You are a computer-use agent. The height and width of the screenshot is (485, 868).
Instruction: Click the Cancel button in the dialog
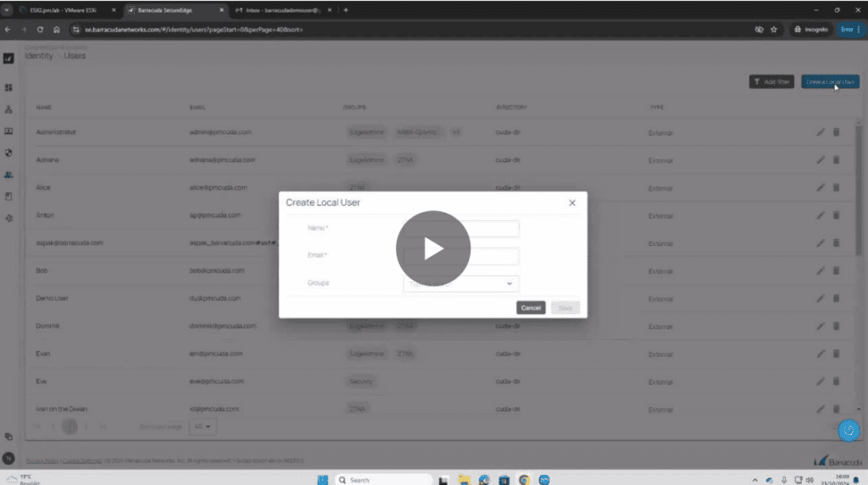coord(531,308)
